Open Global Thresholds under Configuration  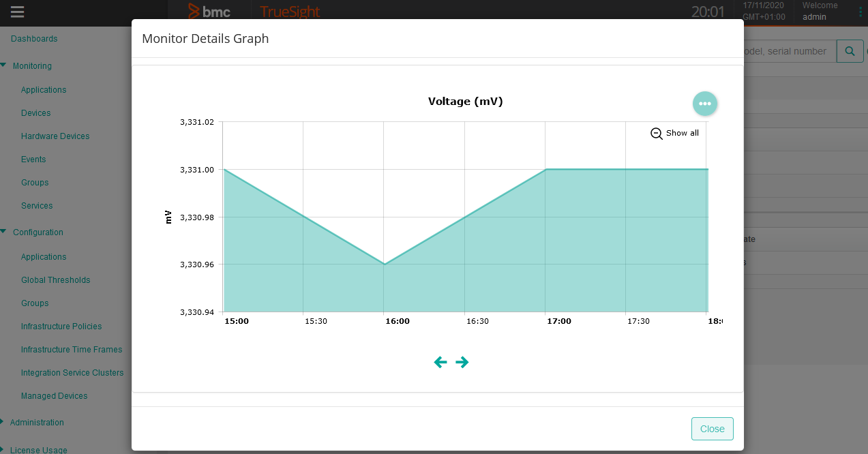pyautogui.click(x=56, y=279)
